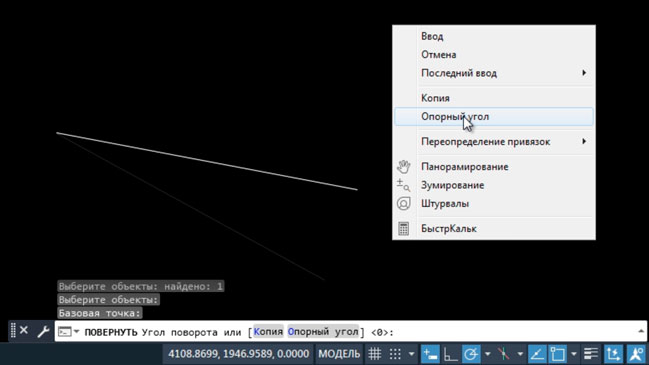Expand snap mode settings arrow

tap(411, 354)
